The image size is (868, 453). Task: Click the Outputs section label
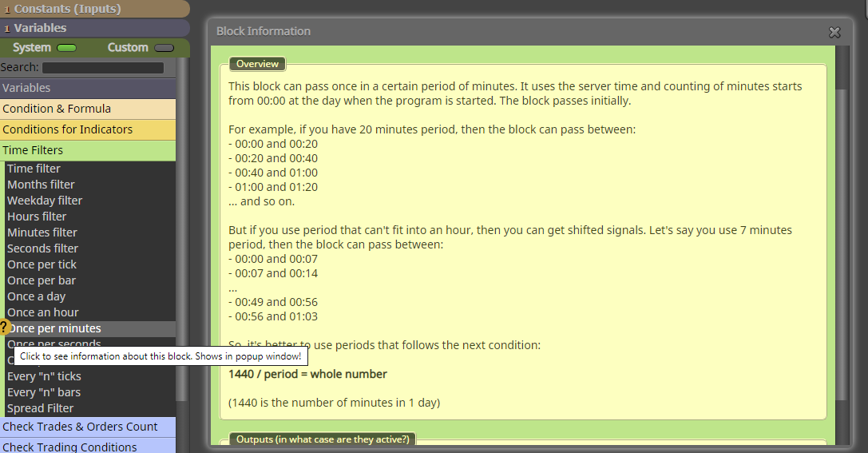tap(323, 439)
